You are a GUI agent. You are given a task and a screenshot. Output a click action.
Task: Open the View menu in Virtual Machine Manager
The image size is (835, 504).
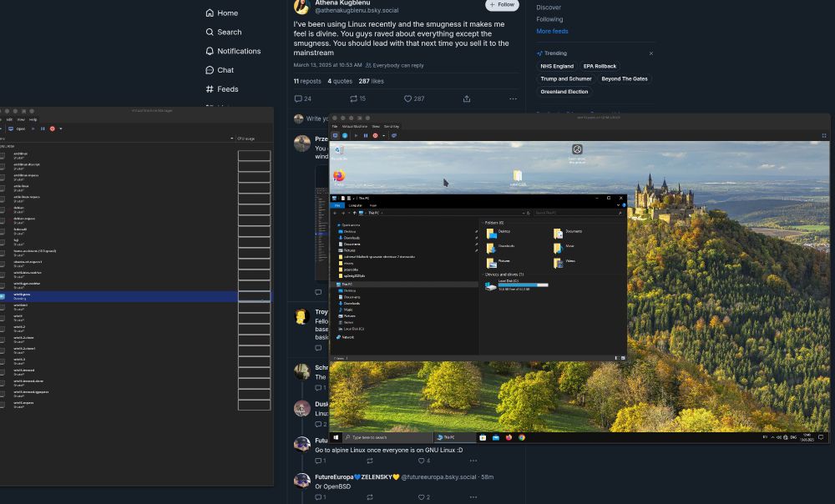point(22,120)
